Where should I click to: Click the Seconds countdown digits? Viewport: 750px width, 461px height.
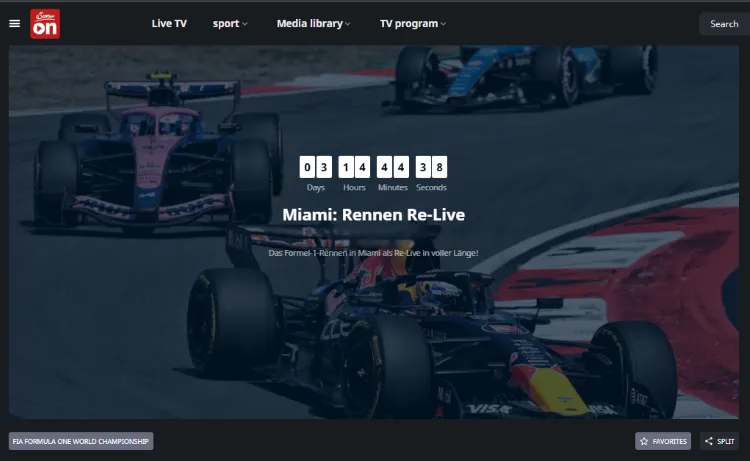(x=431, y=167)
